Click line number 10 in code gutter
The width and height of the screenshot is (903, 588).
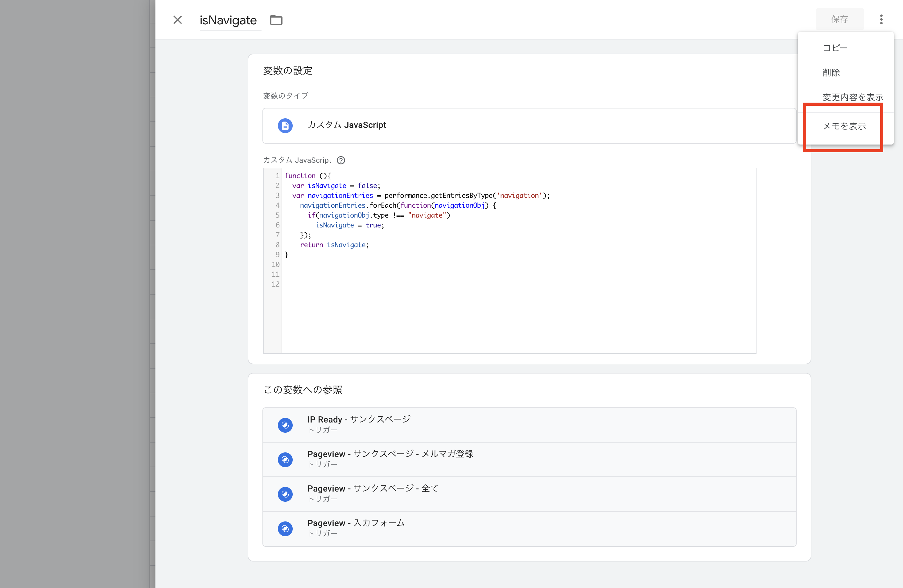click(275, 264)
